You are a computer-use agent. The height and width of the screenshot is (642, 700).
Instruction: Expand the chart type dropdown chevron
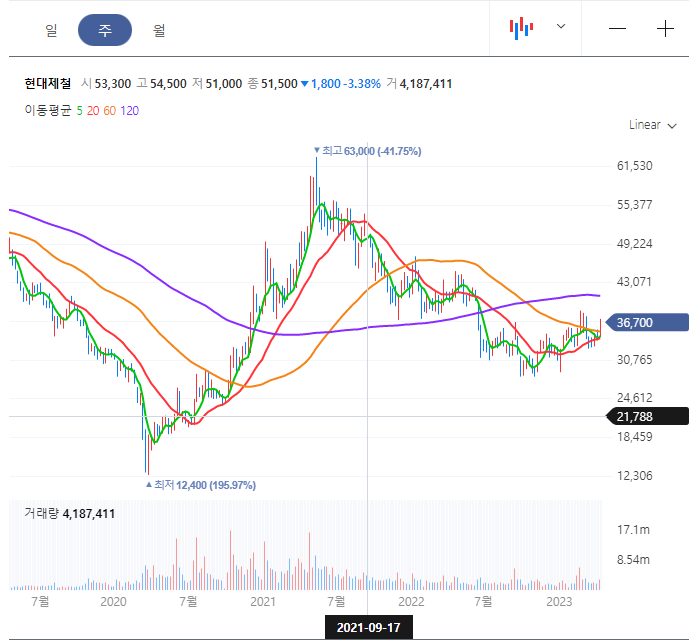click(x=561, y=26)
